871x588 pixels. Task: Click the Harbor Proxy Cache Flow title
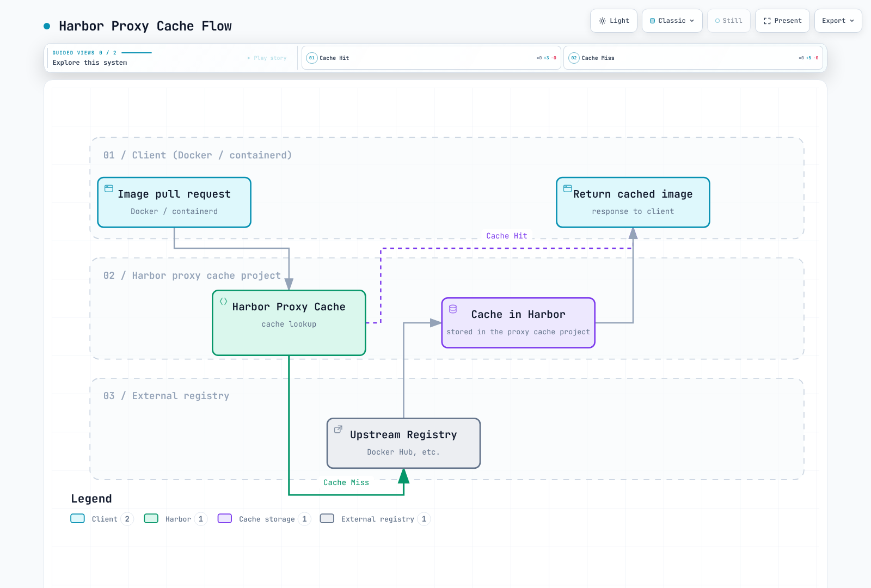point(145,26)
